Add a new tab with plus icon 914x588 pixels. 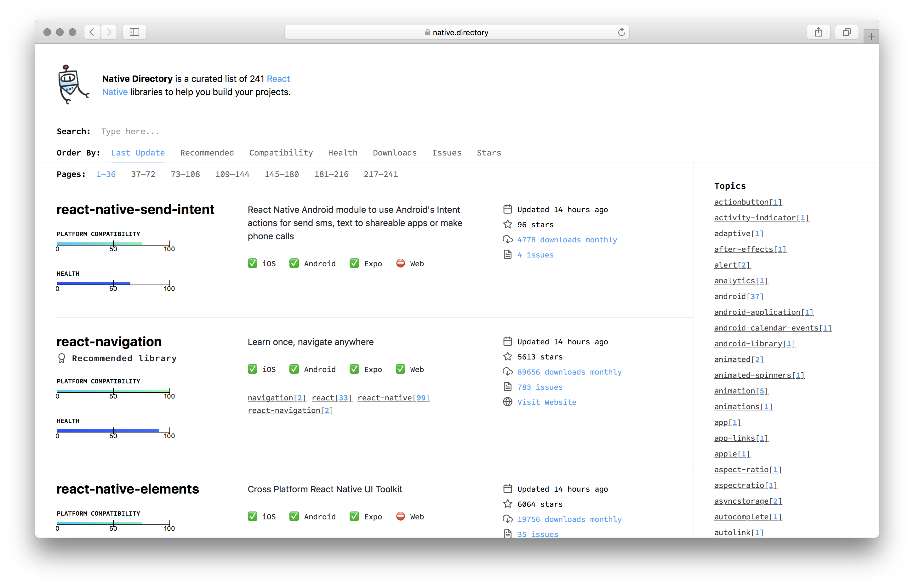871,37
